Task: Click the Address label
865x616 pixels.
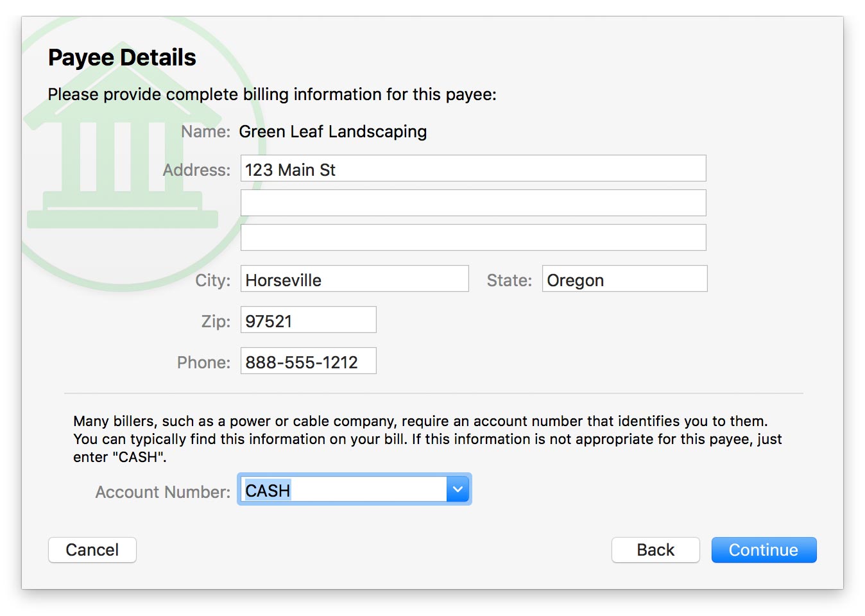Action: (196, 170)
